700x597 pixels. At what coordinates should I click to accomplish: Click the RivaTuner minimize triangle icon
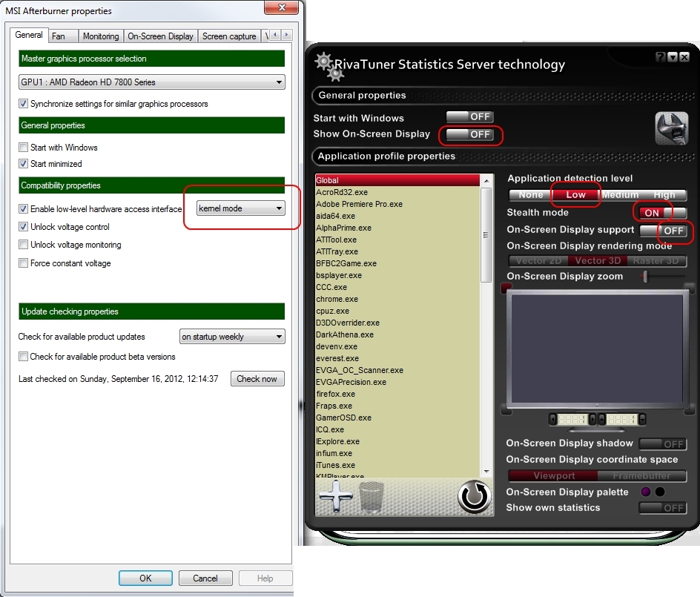click(673, 56)
